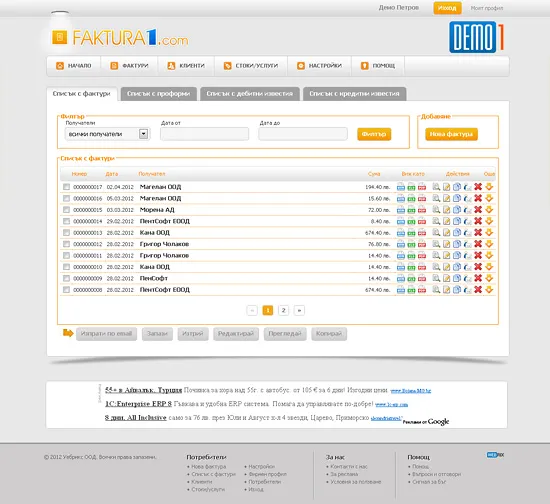Preview invoice 0000000013 with magnifier icon
Image resolution: width=550 pixels, height=504 pixels.
436,233
